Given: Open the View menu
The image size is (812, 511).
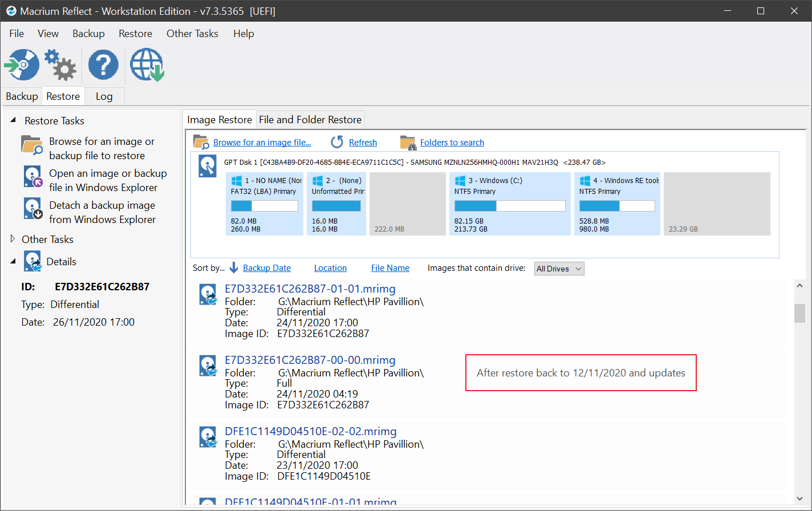Looking at the screenshot, I should tap(48, 34).
